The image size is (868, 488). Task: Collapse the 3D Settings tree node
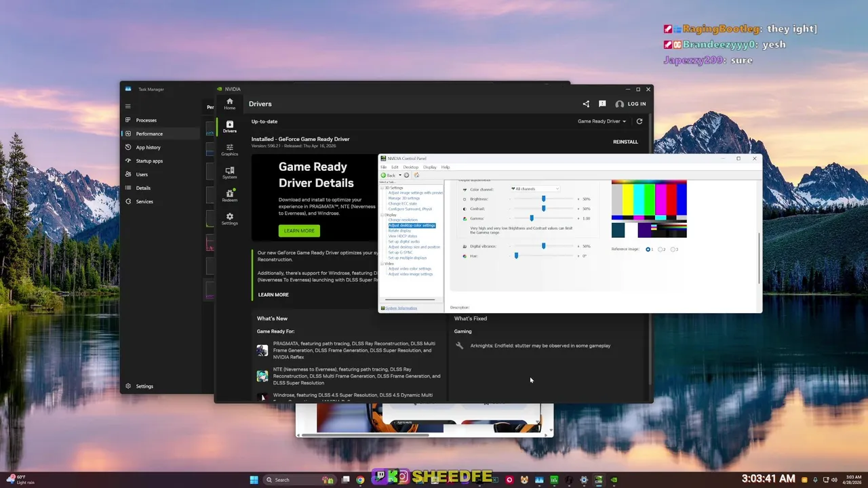382,188
